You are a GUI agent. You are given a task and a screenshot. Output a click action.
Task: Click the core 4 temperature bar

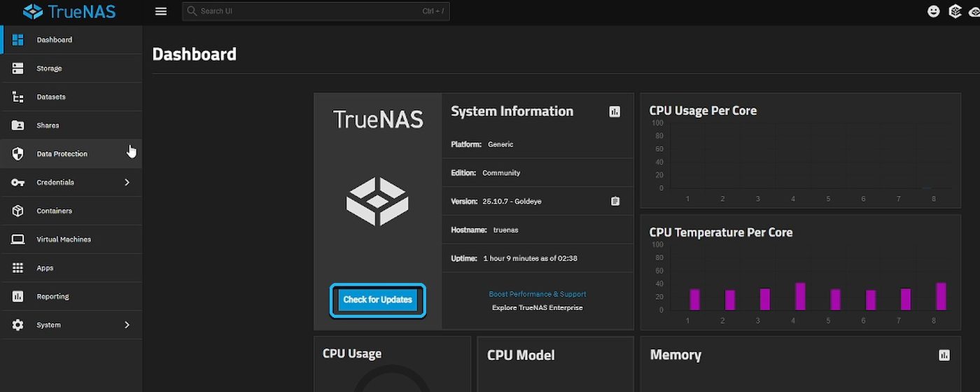coord(800,297)
